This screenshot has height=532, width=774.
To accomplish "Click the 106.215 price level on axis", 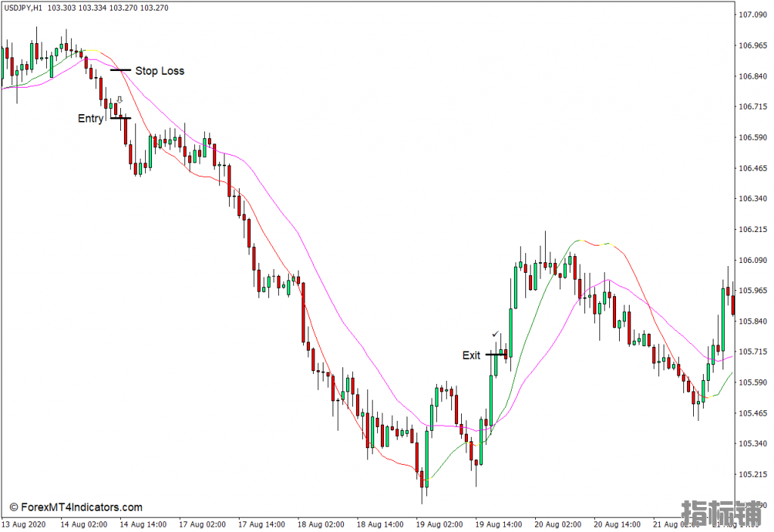I will [x=753, y=230].
